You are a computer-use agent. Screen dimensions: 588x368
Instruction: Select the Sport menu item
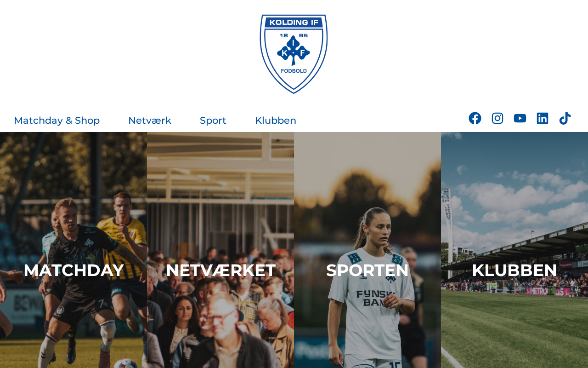tap(213, 121)
